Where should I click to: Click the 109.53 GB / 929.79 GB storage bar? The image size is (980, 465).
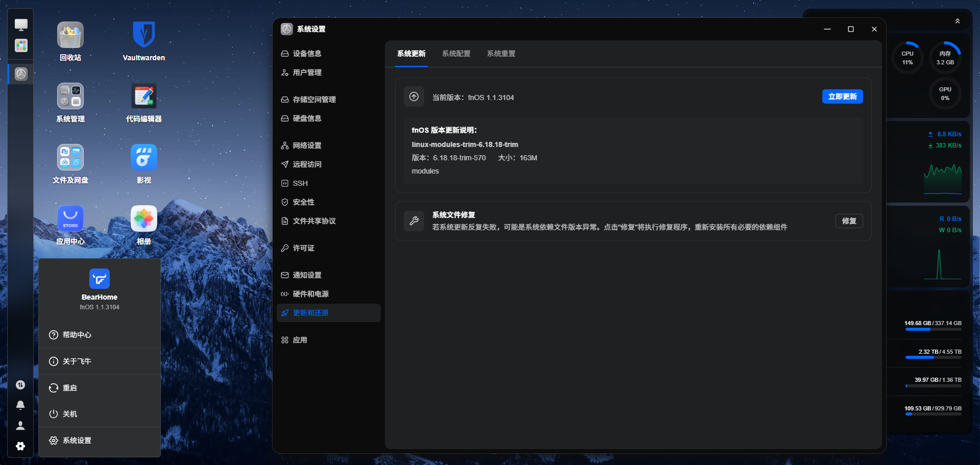[933, 414]
